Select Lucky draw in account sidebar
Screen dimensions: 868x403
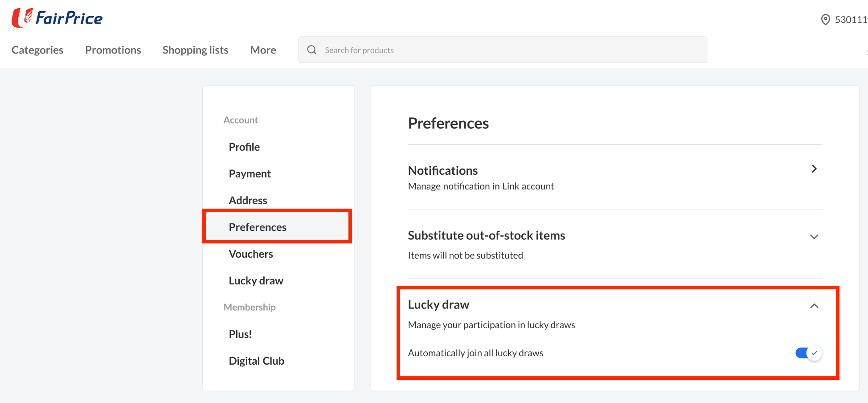click(x=256, y=281)
